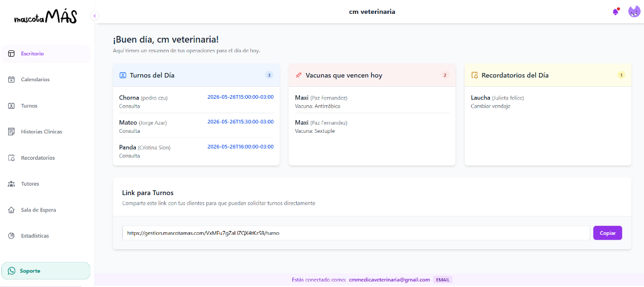Click the 16:00 appointment time
Viewport: 644px width, 287px height.
[240, 147]
